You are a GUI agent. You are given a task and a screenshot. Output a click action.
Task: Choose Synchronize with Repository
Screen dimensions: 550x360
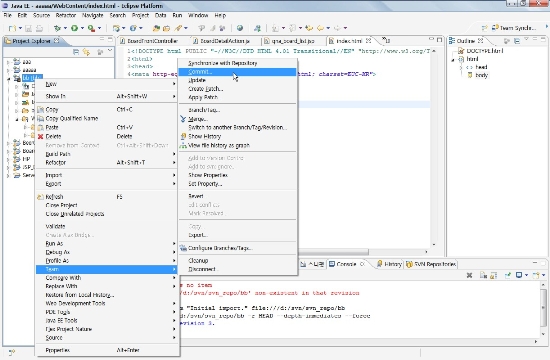pyautogui.click(x=237, y=63)
